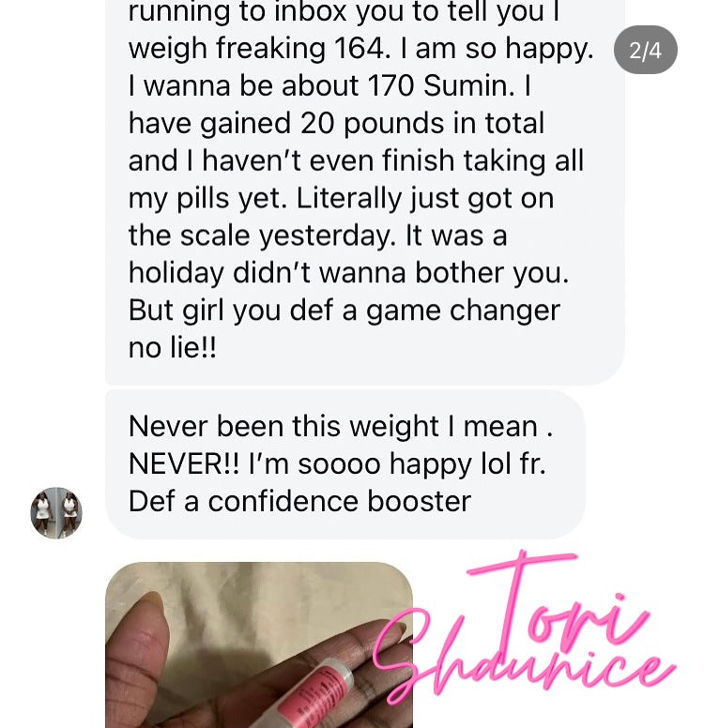
Task: Click the text 'game changer'
Action: coord(463,311)
